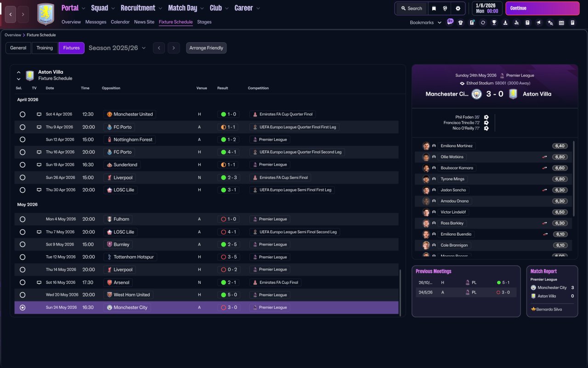Click the substitution arrows icon beside Ollie Watkins
The image size is (588, 368).
544,157
